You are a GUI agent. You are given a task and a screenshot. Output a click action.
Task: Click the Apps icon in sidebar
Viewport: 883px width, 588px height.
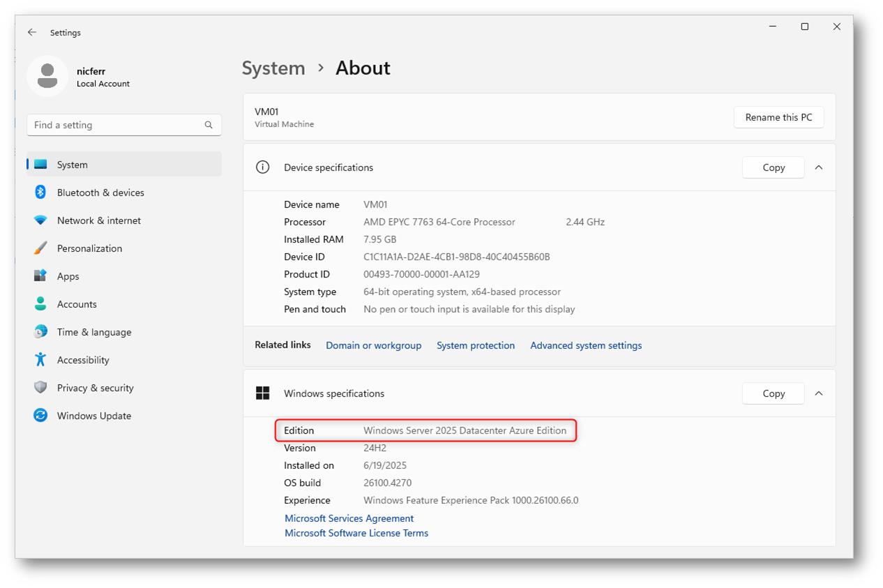[x=40, y=276]
